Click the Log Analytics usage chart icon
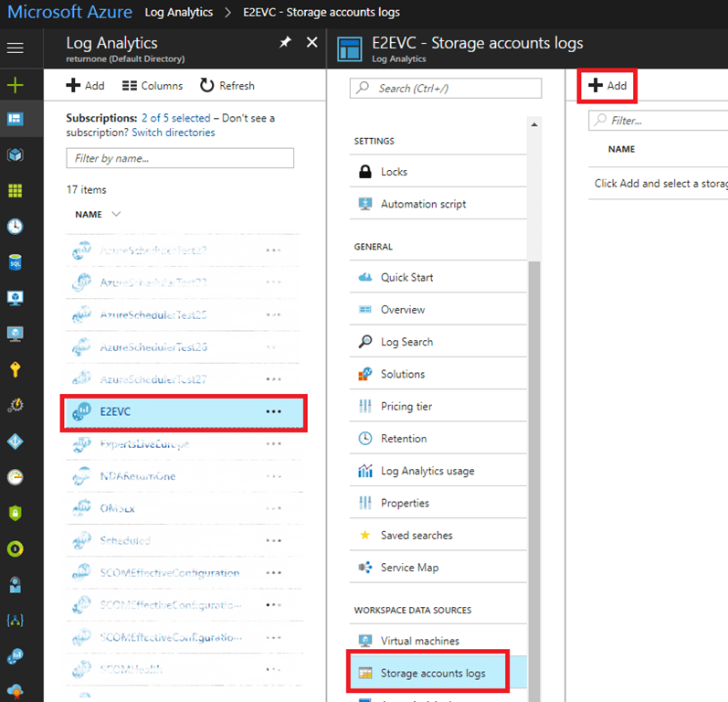Viewport: 728px width, 702px height. [365, 471]
